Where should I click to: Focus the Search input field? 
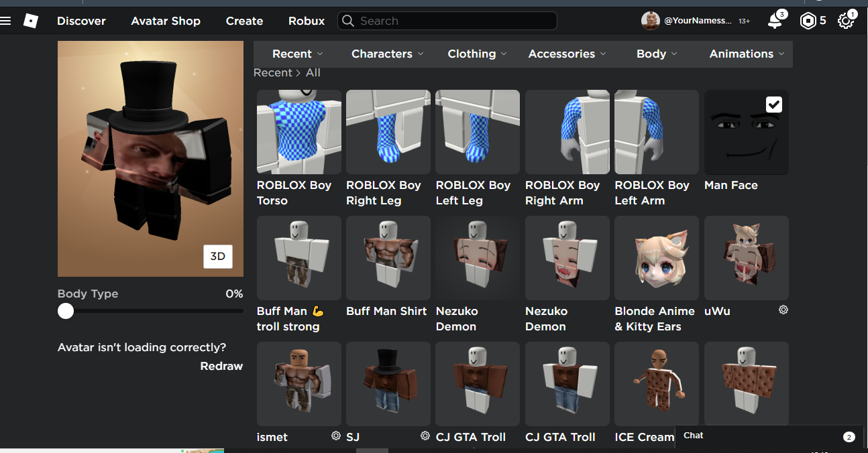tap(447, 21)
